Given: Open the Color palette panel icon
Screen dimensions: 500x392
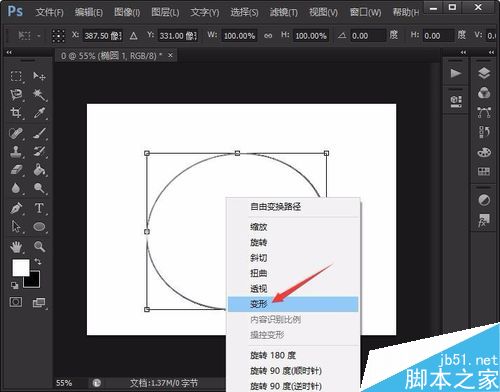Looking at the screenshot, I should tap(484, 152).
